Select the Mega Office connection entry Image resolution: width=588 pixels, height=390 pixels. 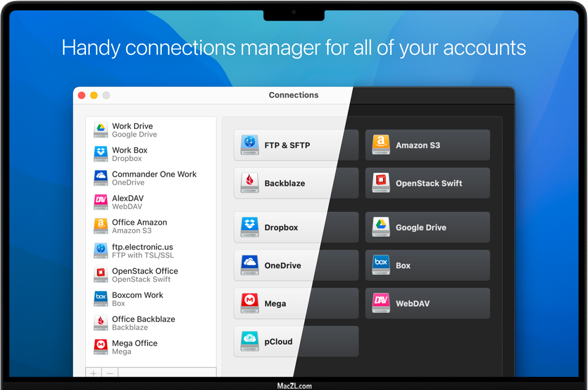click(x=135, y=347)
